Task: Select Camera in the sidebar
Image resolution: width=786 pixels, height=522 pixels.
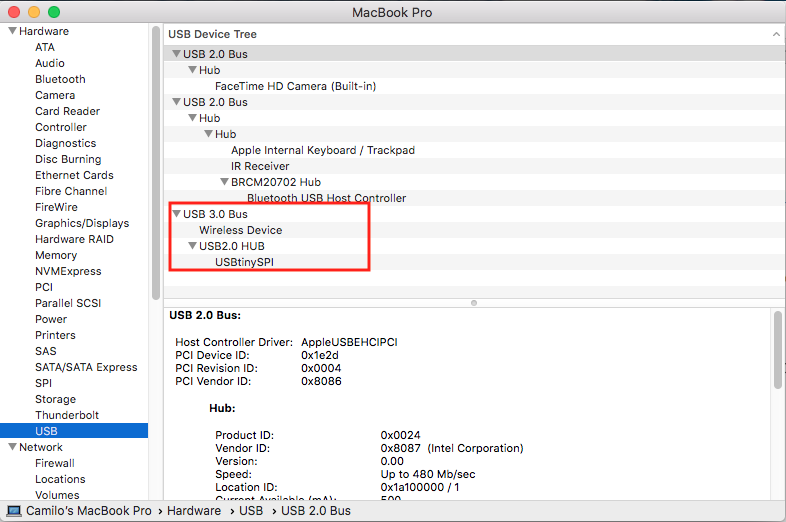Action: (x=55, y=95)
